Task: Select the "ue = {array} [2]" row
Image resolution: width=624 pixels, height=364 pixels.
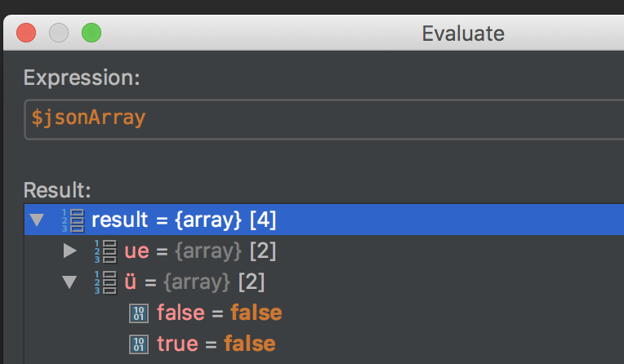Action: click(x=200, y=251)
